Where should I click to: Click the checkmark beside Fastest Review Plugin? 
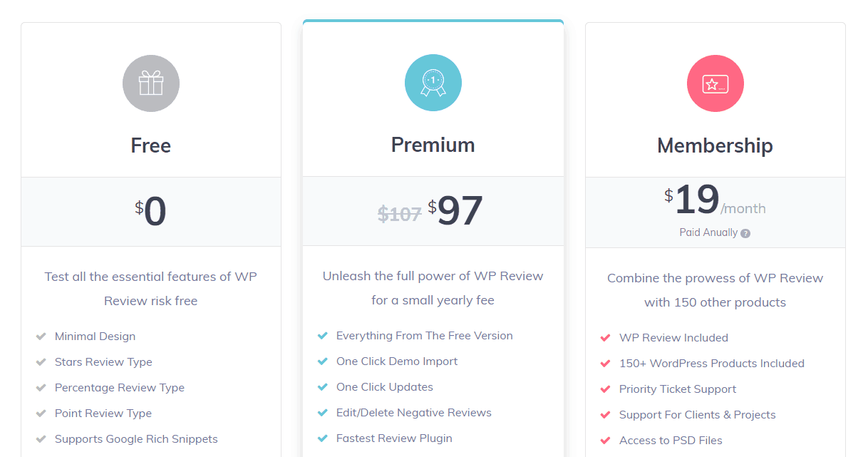323,438
